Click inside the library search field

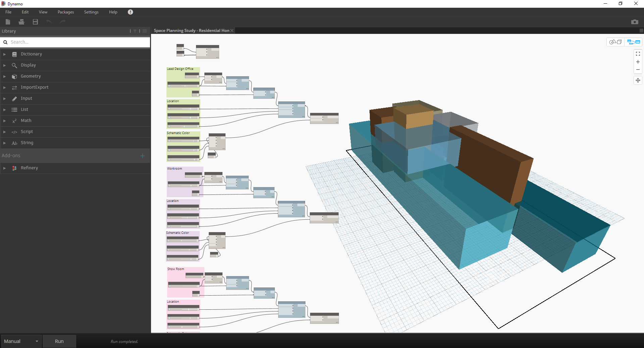pos(75,42)
